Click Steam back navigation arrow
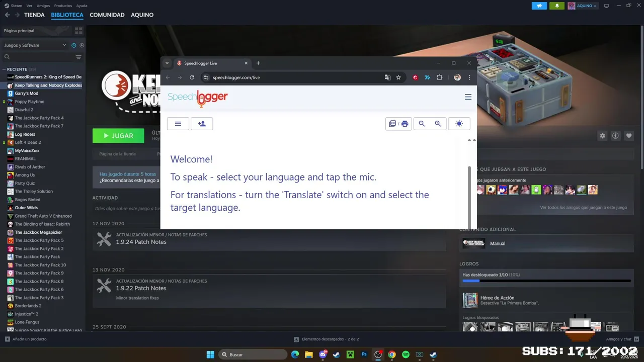Viewport: 644px width, 362px height. 7,15
